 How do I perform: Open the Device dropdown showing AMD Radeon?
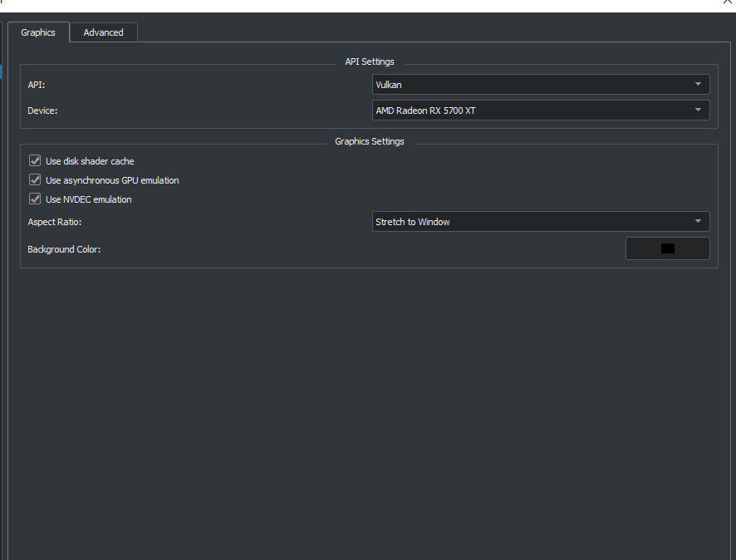click(541, 111)
